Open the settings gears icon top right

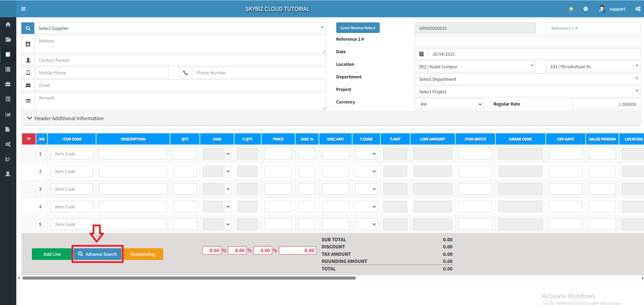pyautogui.click(x=638, y=9)
